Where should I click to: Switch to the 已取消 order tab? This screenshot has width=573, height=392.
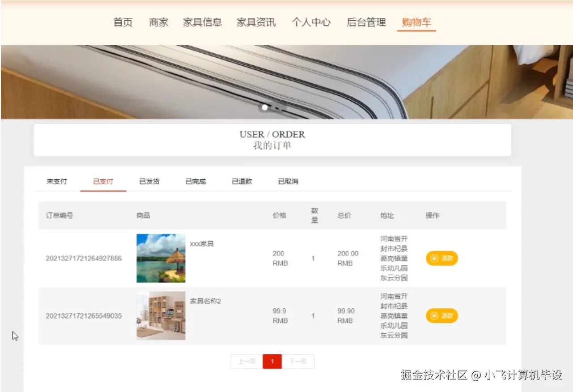(288, 181)
